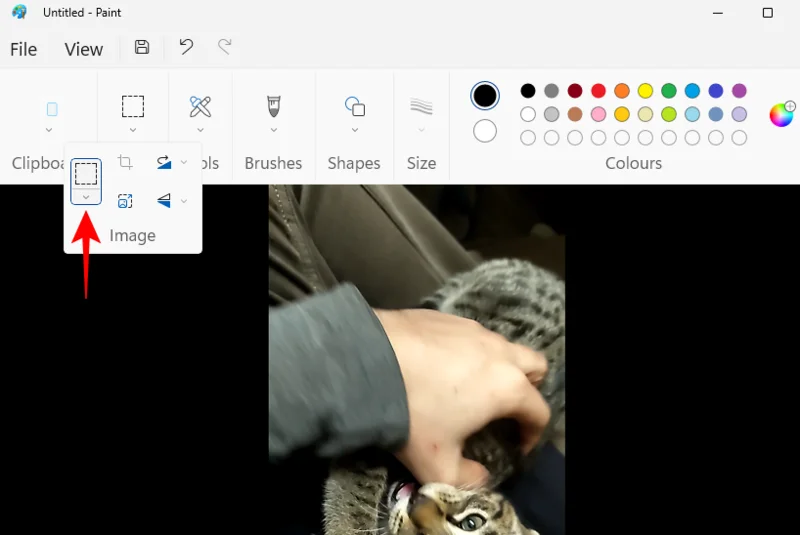Expand the Flip options chevron
Image resolution: width=800 pixels, height=535 pixels.
coord(184,201)
